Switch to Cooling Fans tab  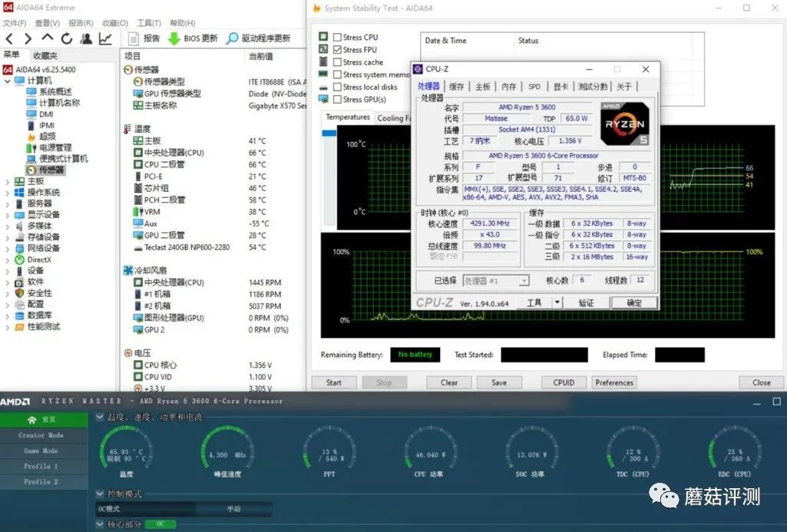(x=393, y=118)
